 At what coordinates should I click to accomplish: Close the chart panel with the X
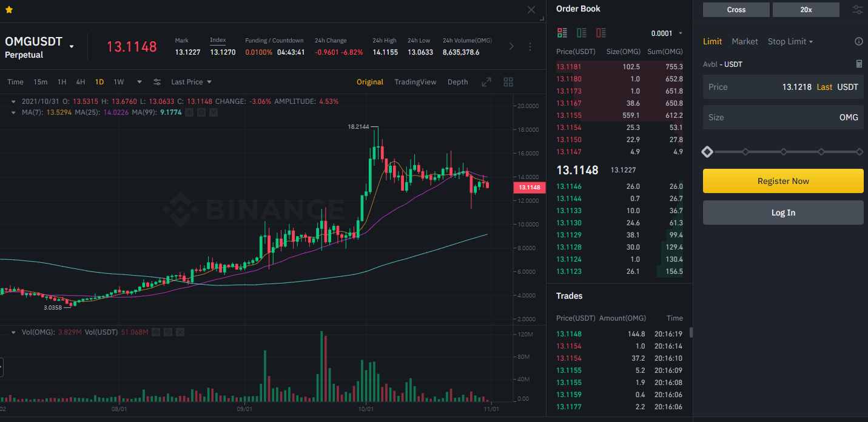531,10
